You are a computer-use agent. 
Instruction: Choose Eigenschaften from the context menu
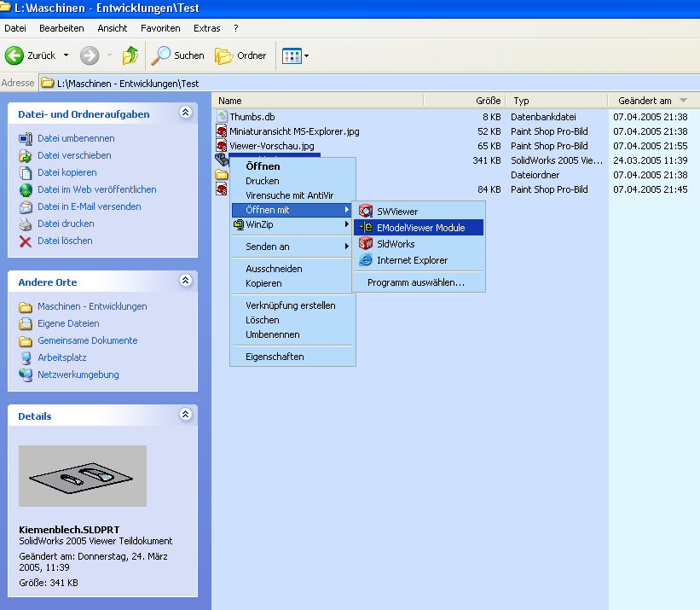[x=275, y=357]
